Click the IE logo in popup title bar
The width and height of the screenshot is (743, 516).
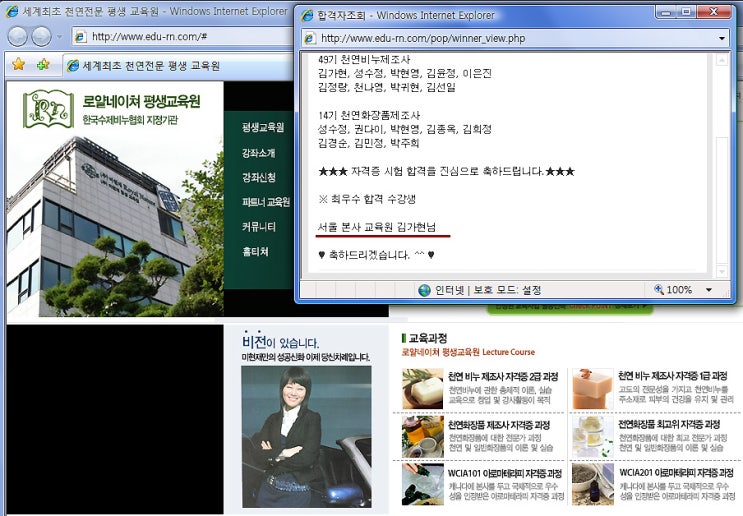308,15
